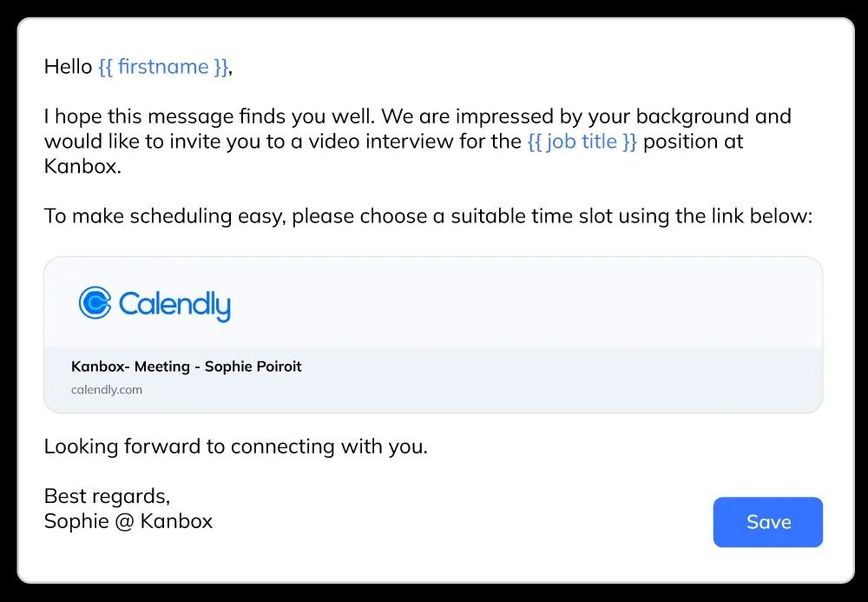This screenshot has width=868, height=602.
Task: Click the Calendly wordmark in the preview
Action: pyautogui.click(x=174, y=304)
